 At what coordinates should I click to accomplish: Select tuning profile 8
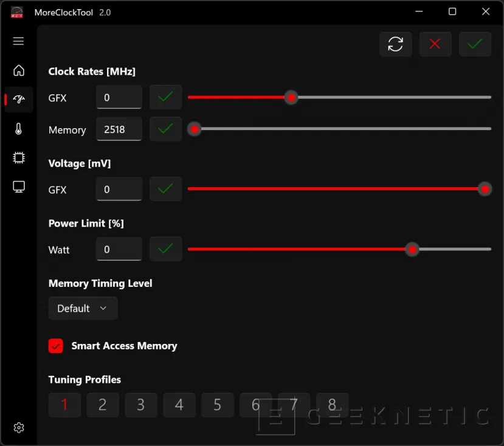pyautogui.click(x=332, y=405)
